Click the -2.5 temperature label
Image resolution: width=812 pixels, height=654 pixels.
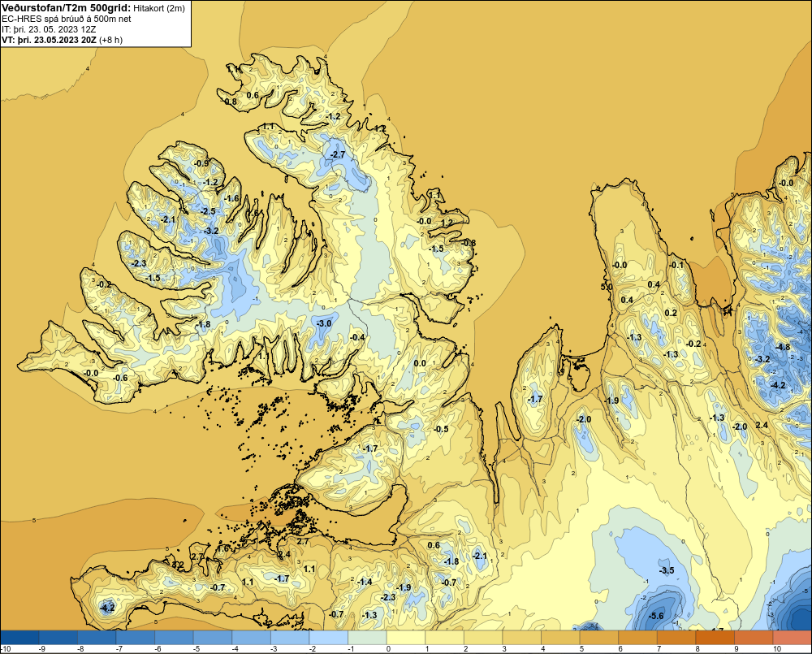coord(208,211)
